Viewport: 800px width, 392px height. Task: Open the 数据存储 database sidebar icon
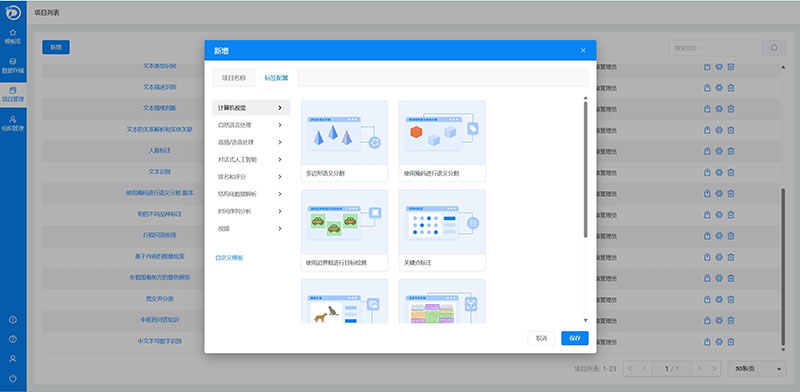(x=13, y=65)
